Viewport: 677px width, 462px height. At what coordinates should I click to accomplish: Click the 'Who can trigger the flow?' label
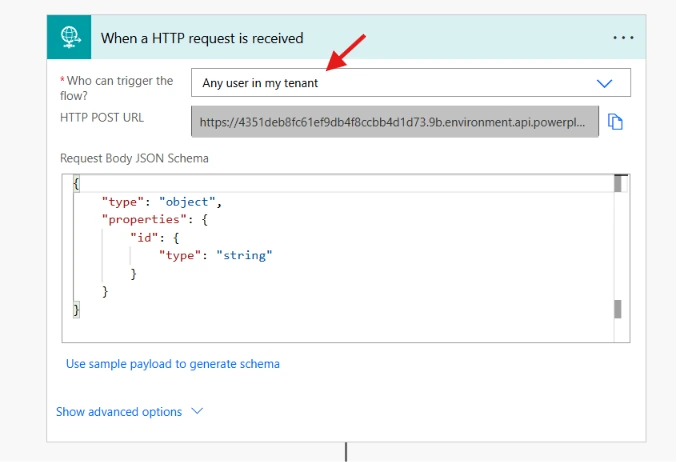(x=117, y=88)
